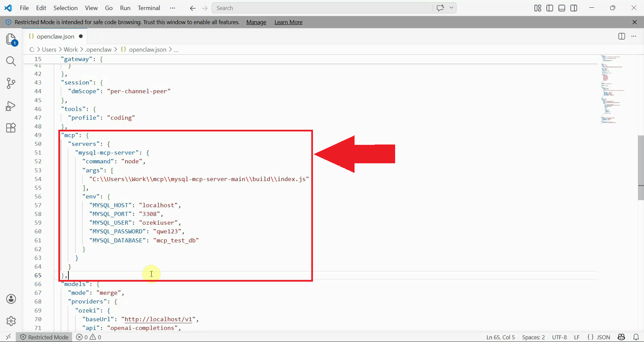Click the minimap code overview

(x=612, y=90)
